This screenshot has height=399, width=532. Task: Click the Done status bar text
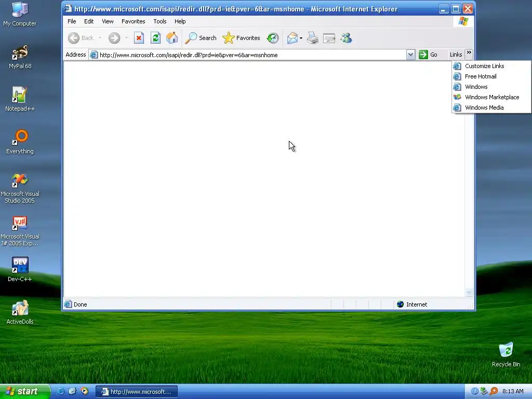coord(81,304)
